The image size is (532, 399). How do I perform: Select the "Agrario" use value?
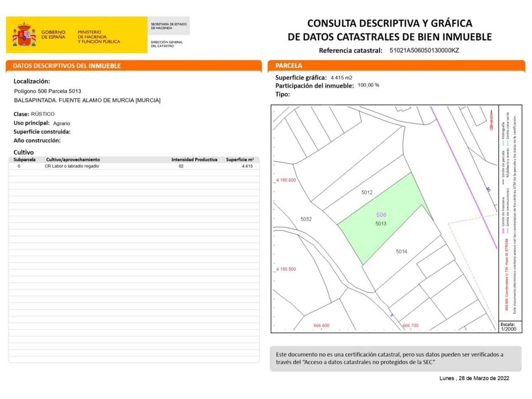click(x=62, y=123)
